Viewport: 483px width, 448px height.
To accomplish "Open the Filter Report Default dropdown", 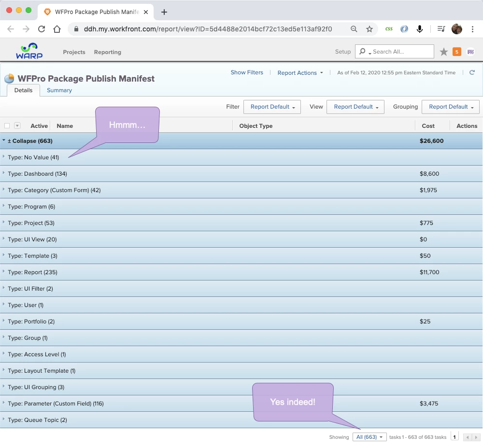I will (272, 107).
